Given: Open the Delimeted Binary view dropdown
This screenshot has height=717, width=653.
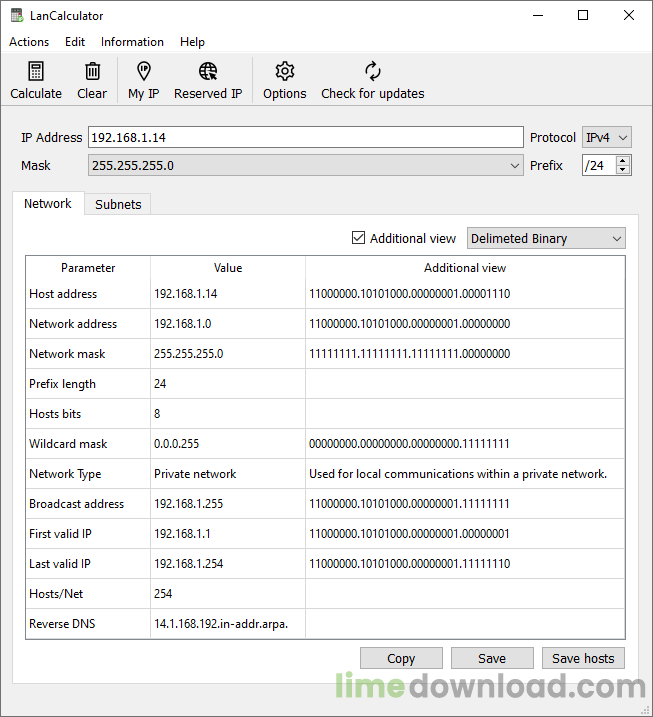Looking at the screenshot, I should coord(546,238).
